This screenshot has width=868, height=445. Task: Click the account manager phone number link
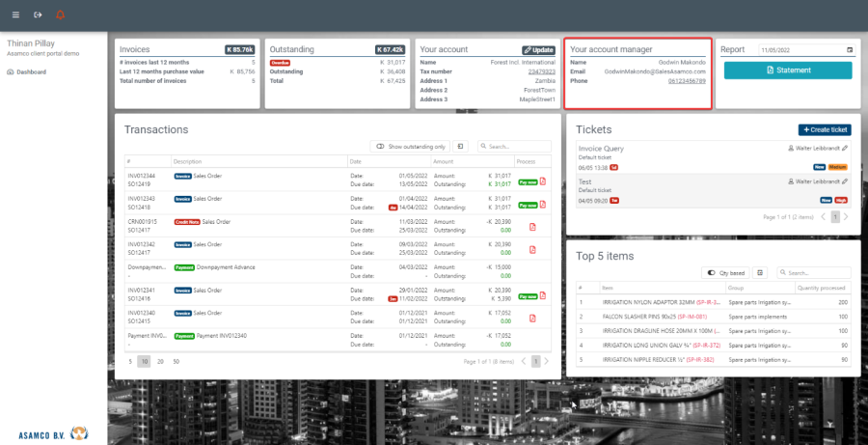[x=687, y=81]
